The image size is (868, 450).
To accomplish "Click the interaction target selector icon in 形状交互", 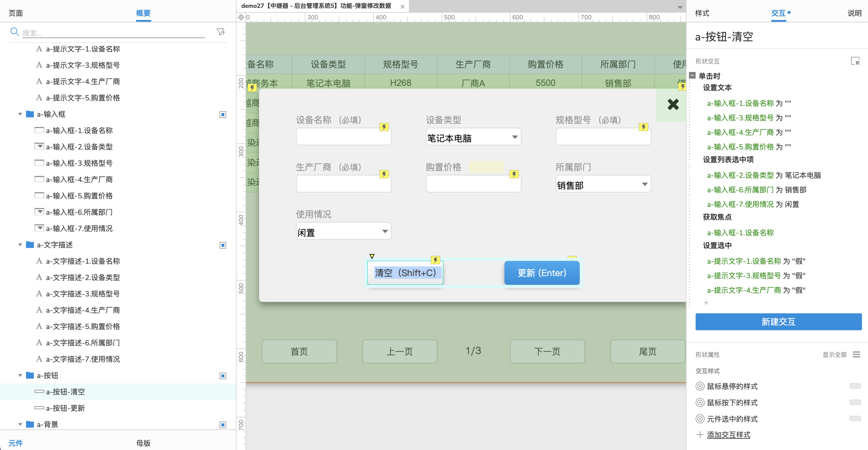I will tap(855, 61).
